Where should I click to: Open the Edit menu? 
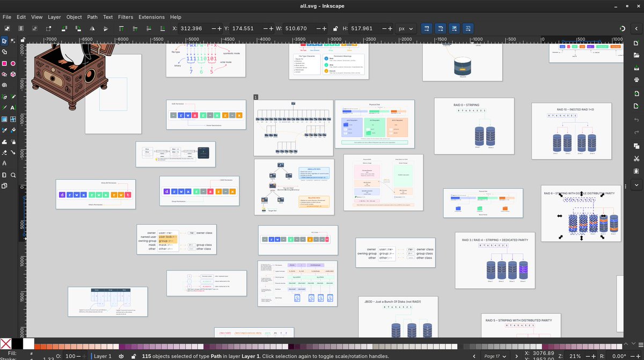pyautogui.click(x=21, y=17)
